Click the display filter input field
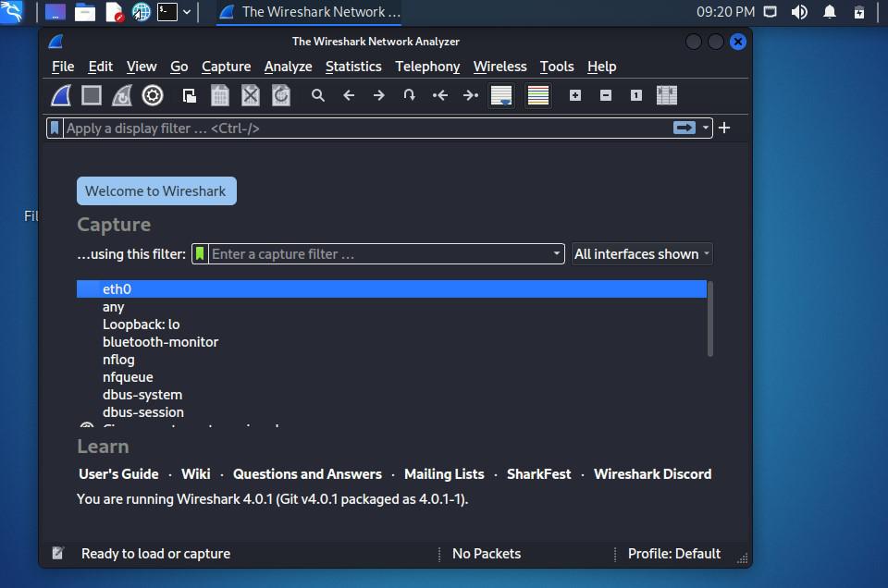 point(367,128)
